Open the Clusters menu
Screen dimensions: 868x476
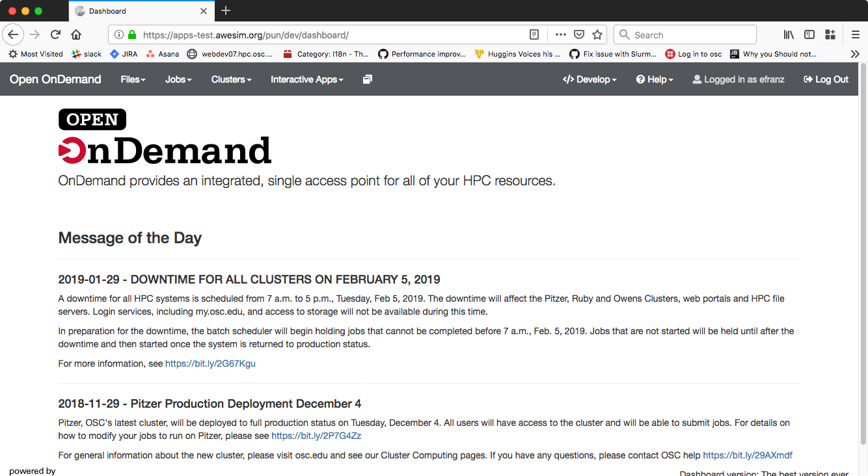(x=231, y=79)
